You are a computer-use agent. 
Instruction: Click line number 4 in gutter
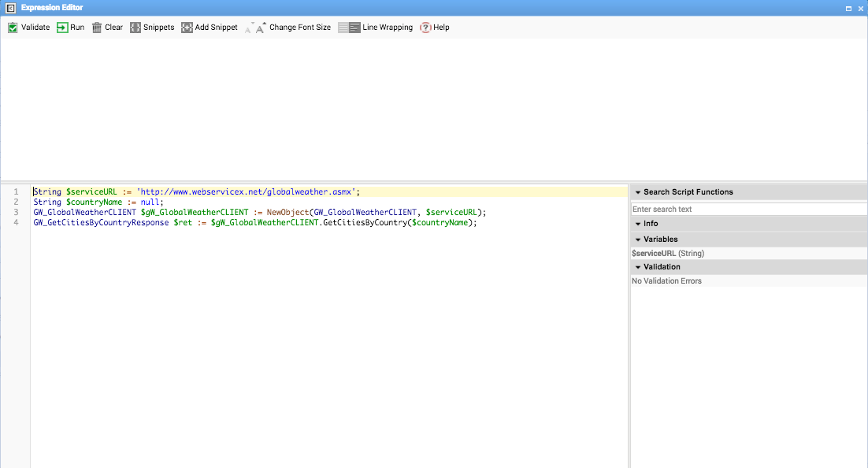point(16,223)
